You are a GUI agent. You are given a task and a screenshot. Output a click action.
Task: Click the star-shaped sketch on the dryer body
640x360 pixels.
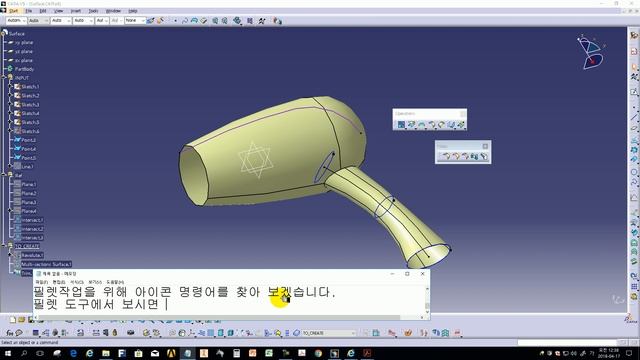(255, 160)
